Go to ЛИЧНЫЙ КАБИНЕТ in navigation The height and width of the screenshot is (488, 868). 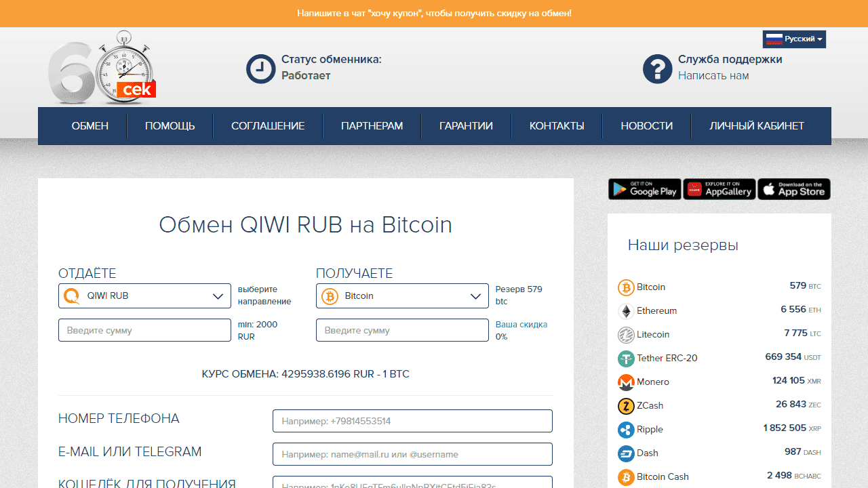[x=757, y=126]
